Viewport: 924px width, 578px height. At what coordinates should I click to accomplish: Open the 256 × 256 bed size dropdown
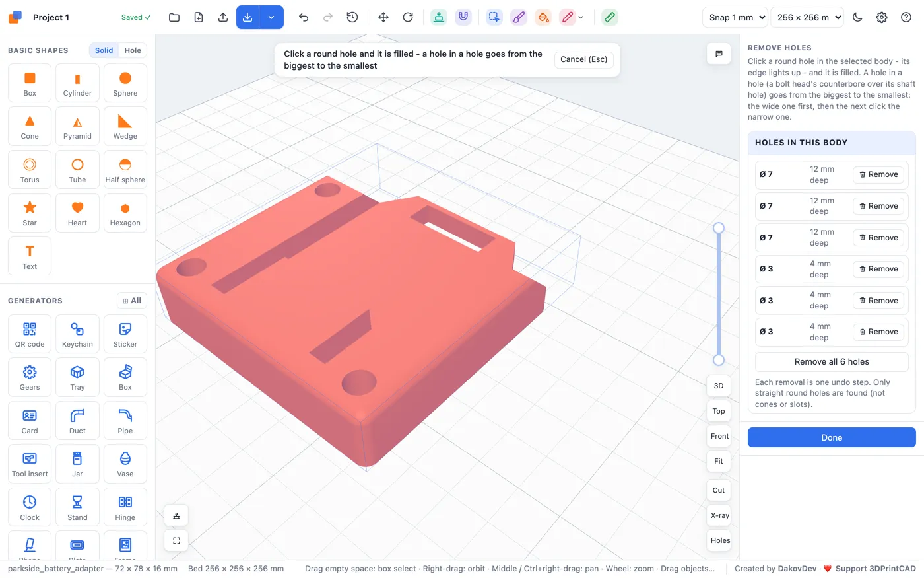point(807,17)
